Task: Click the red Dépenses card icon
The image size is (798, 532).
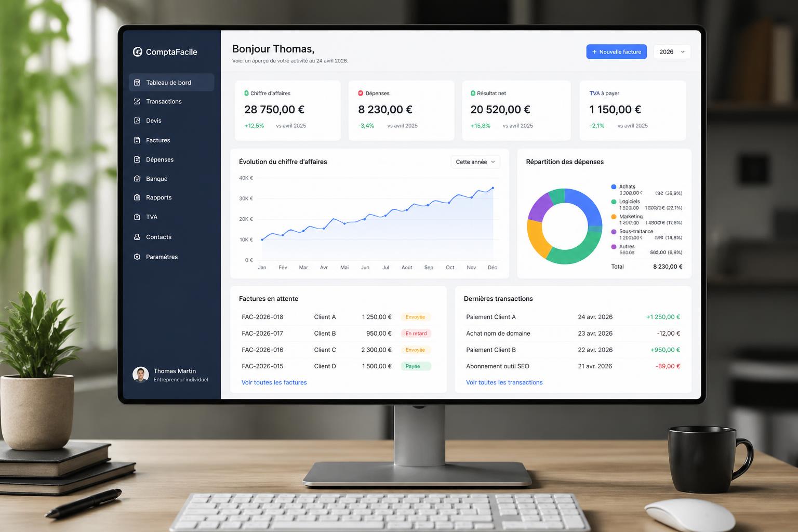Action: tap(361, 93)
